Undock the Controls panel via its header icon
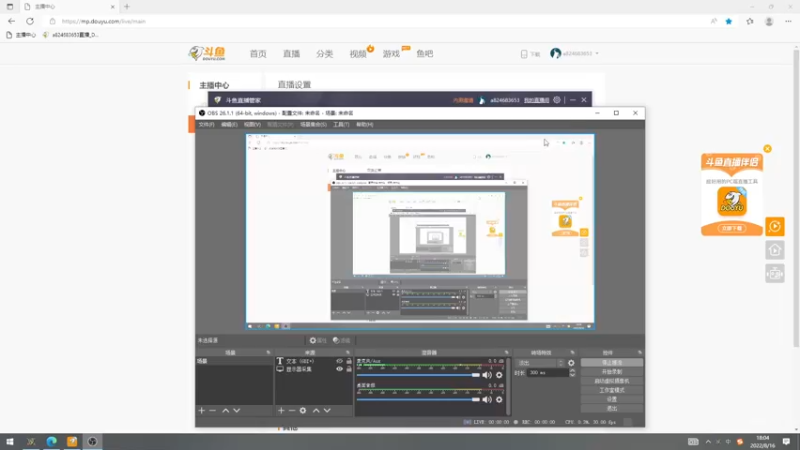Viewport: 800px width, 450px height. (x=639, y=353)
